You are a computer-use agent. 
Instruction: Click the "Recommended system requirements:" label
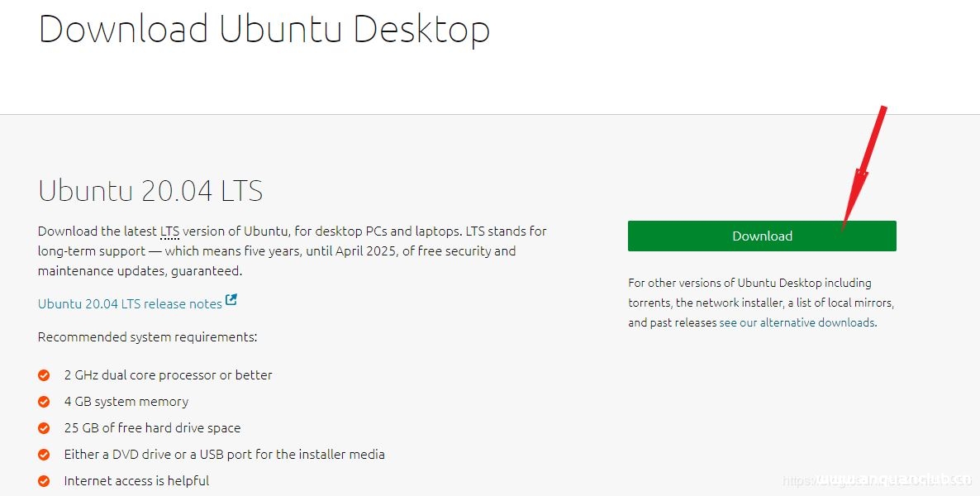[x=147, y=336]
